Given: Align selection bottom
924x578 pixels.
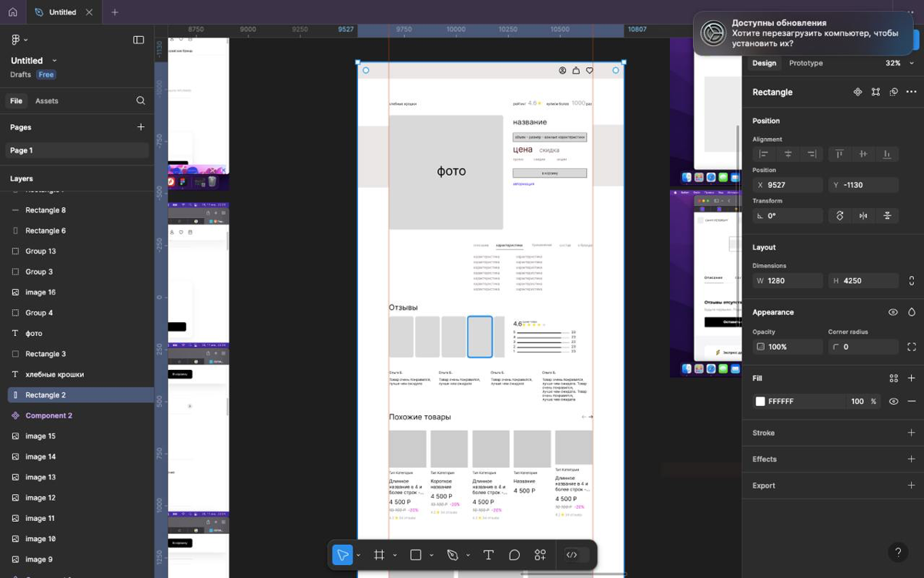Looking at the screenshot, I should pyautogui.click(x=887, y=154).
